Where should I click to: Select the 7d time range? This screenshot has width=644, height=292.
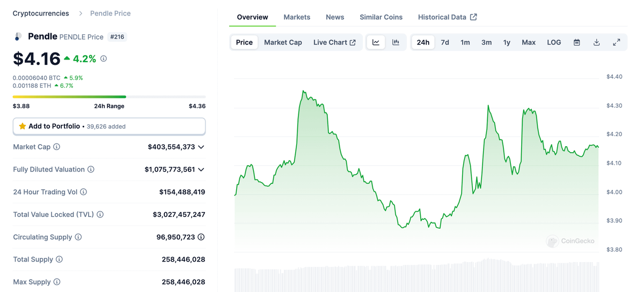[x=445, y=42]
